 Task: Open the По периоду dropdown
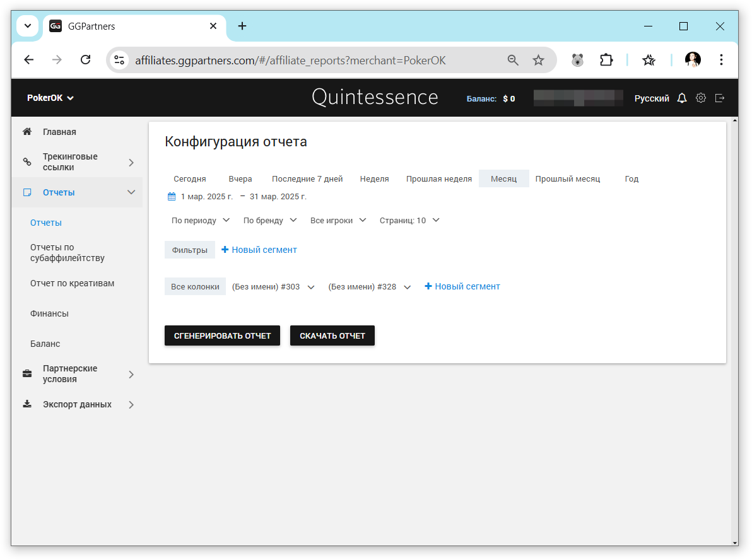[201, 221]
